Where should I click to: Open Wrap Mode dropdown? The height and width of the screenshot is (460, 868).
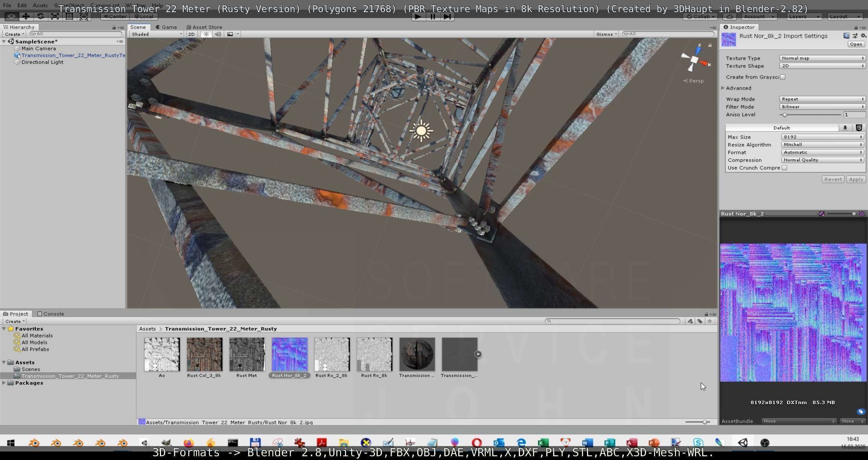[x=822, y=99]
